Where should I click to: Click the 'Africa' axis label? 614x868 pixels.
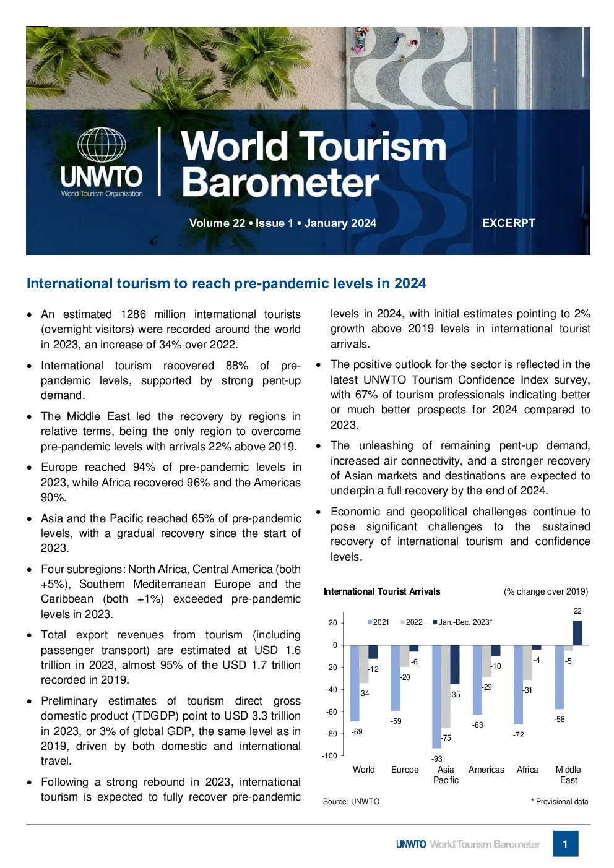click(x=527, y=770)
